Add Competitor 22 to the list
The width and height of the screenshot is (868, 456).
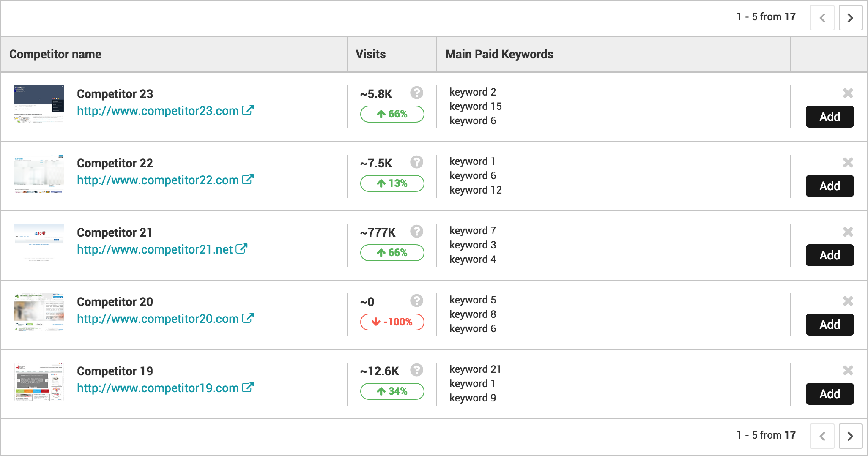click(x=830, y=186)
